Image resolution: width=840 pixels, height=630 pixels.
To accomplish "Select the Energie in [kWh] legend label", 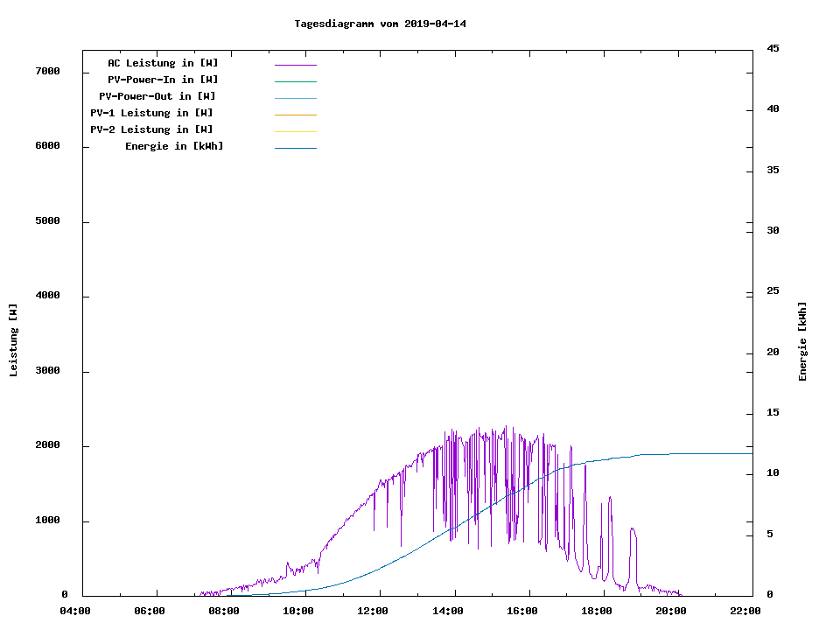I will 174,146.
